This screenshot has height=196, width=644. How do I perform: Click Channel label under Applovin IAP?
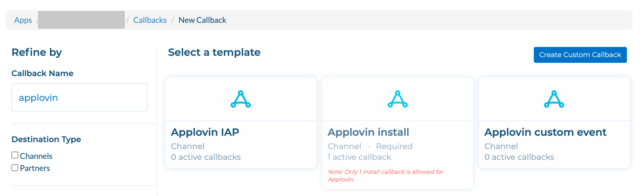188,146
